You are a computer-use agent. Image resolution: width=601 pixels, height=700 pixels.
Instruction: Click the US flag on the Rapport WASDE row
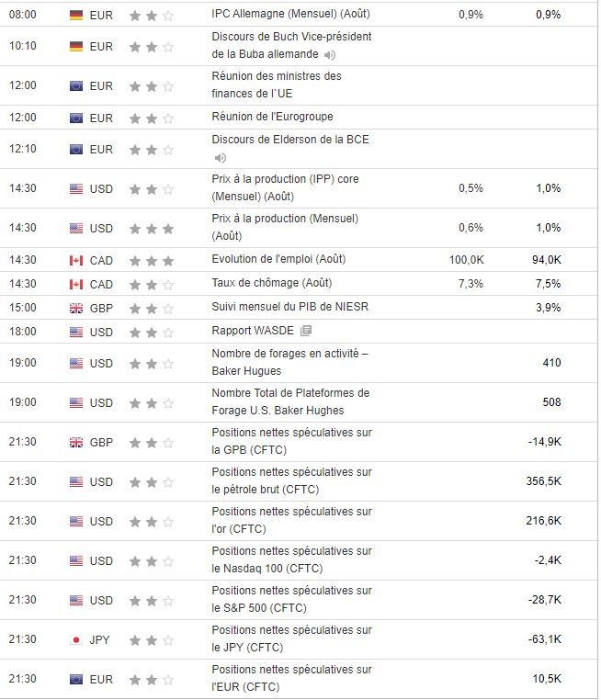pos(77,332)
